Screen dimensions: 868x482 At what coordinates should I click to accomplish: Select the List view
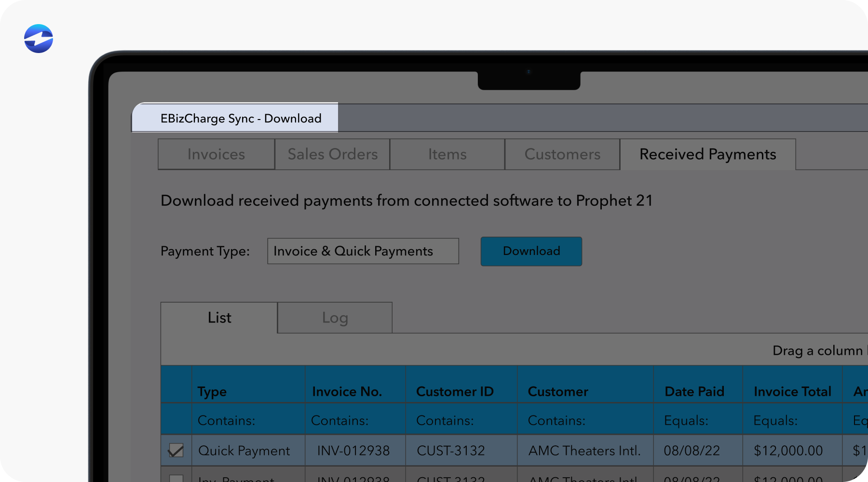click(219, 317)
